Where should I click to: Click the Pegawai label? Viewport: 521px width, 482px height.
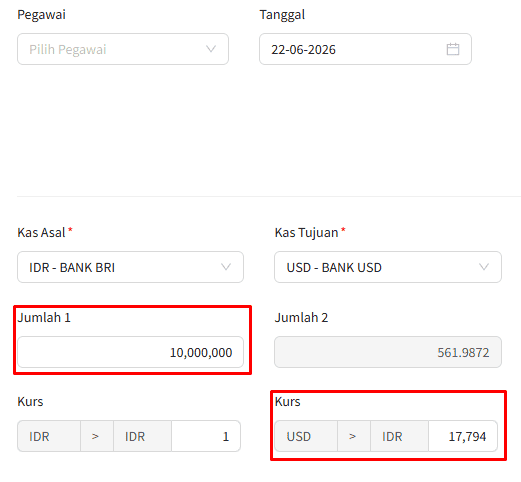tap(41, 15)
